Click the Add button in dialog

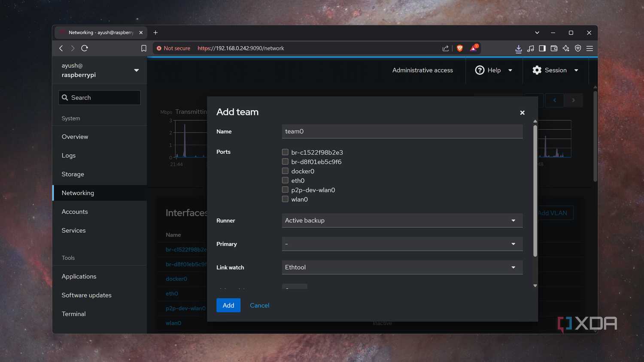[228, 305]
